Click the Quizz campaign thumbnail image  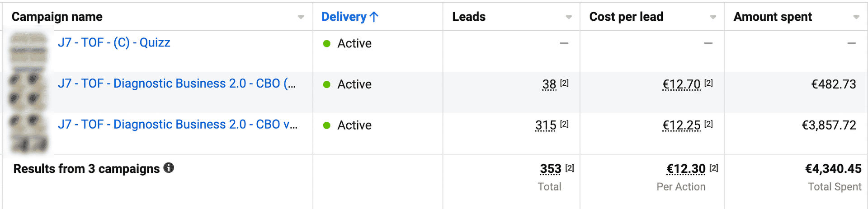(29, 51)
